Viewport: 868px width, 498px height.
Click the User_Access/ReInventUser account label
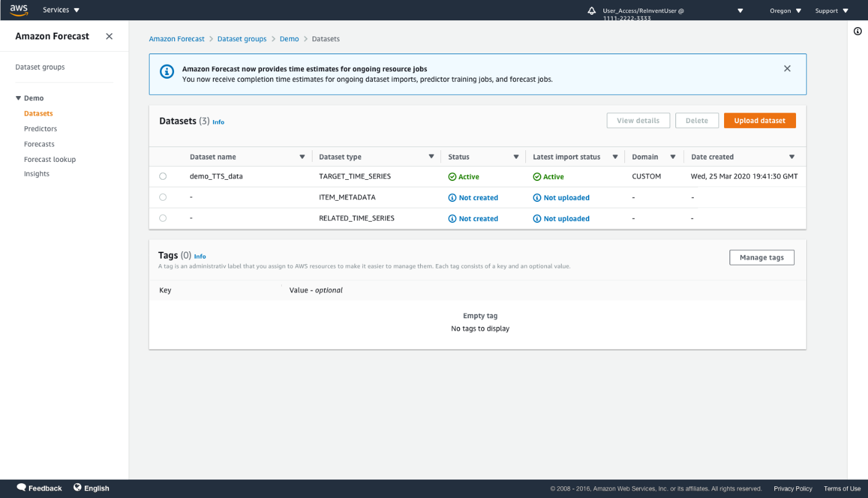coord(643,14)
